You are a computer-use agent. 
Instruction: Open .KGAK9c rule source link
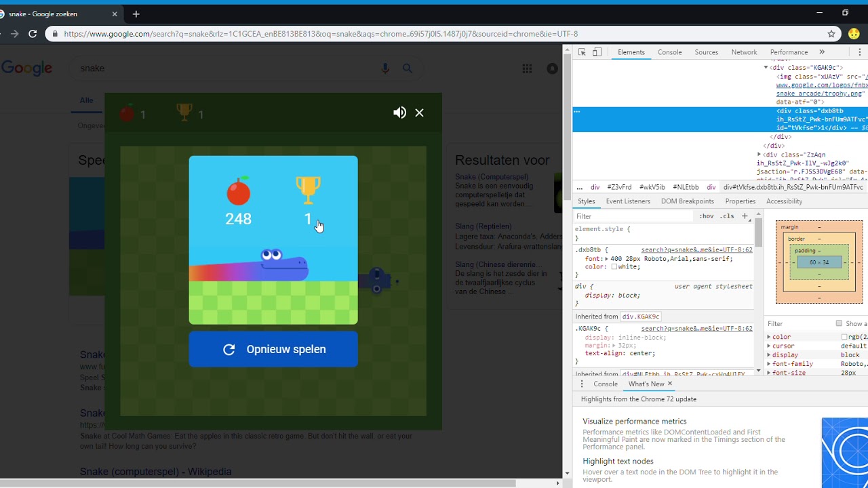696,329
